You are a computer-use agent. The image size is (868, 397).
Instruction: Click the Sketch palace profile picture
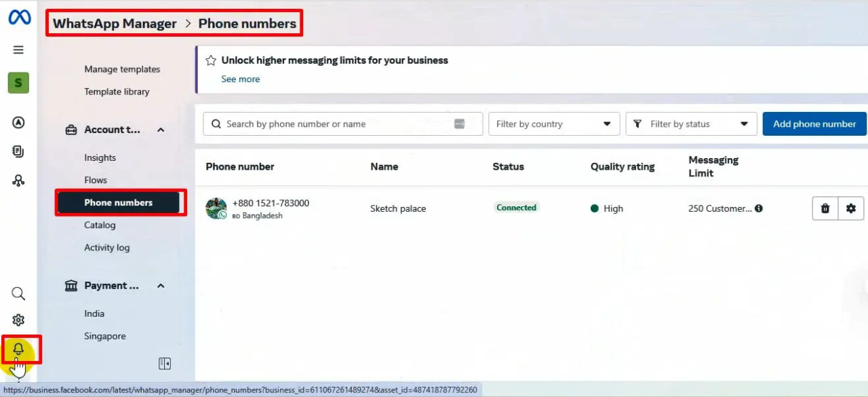216,208
